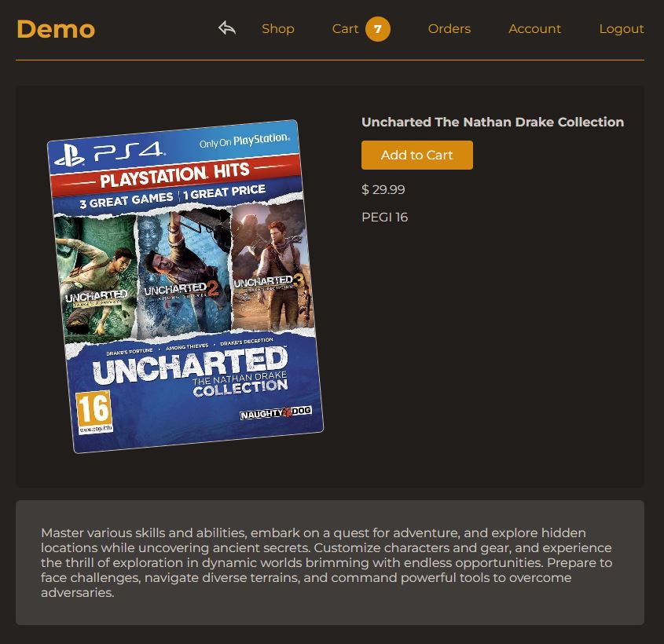664x644 pixels.
Task: Click Logout in the navigation
Action: [622, 29]
